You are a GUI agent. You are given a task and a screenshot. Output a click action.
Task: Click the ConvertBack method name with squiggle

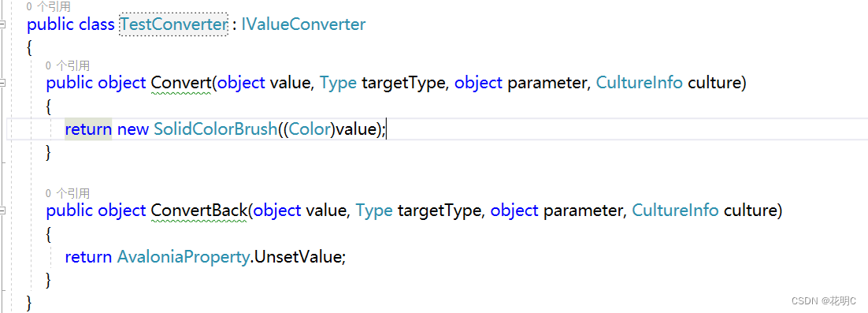pyautogui.click(x=198, y=211)
